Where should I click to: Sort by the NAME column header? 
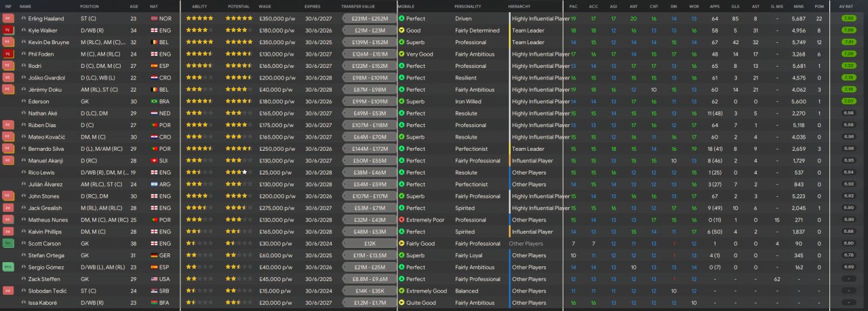[x=26, y=6]
